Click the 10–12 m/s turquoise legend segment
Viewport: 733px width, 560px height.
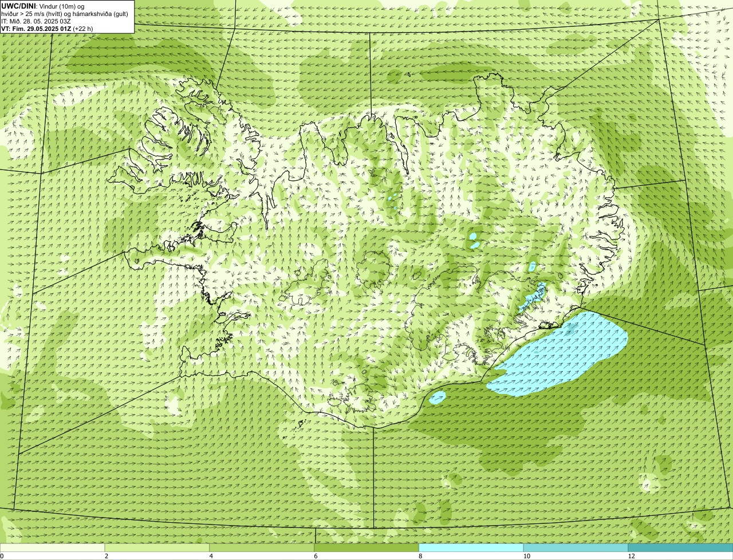coord(576,548)
